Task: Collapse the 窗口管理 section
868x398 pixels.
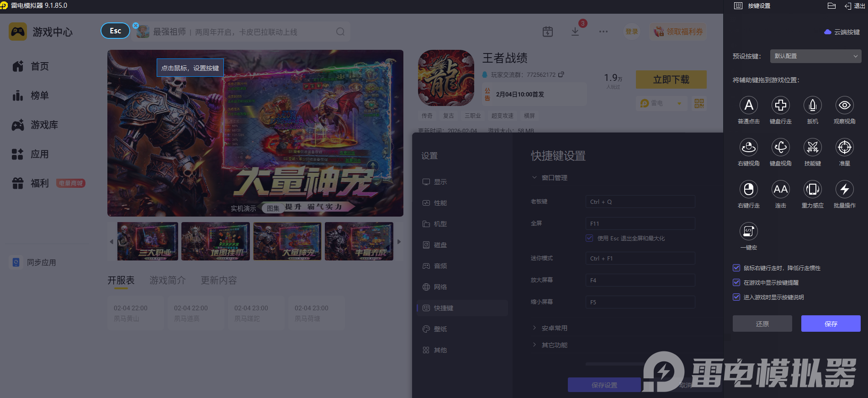Action: click(x=550, y=178)
